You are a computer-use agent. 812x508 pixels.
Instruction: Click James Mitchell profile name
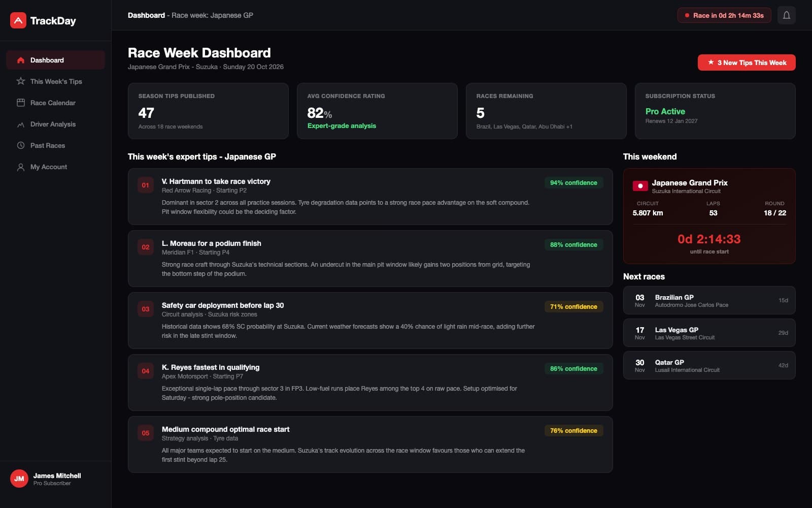57,475
